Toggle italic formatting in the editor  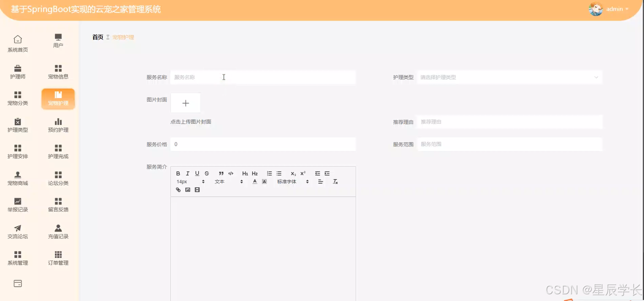[187, 173]
